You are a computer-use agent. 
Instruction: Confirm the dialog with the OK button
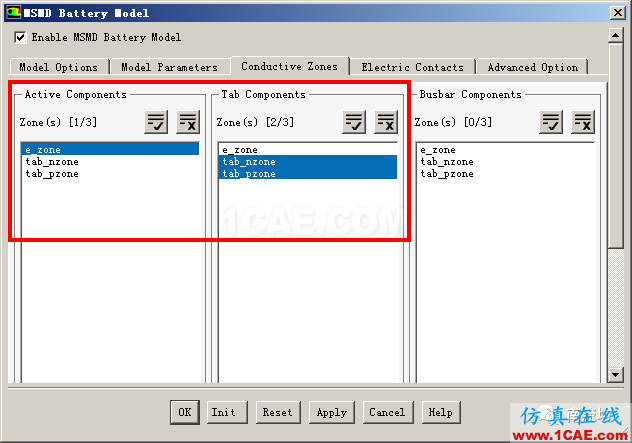(185, 412)
